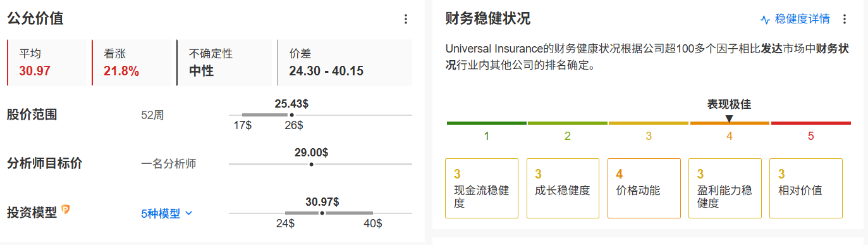Open the 稳健度详情 link
Viewport: 868px width, 245px height.
tap(795, 19)
